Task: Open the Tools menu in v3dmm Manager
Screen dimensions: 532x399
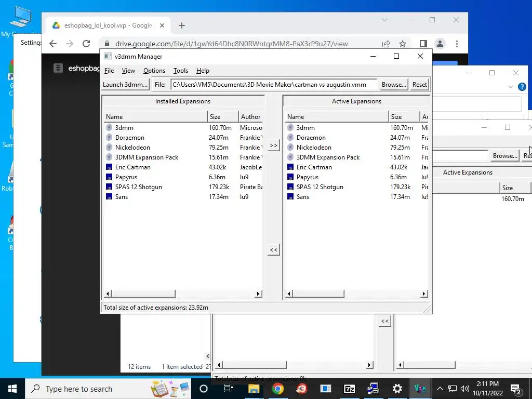Action: tap(180, 71)
